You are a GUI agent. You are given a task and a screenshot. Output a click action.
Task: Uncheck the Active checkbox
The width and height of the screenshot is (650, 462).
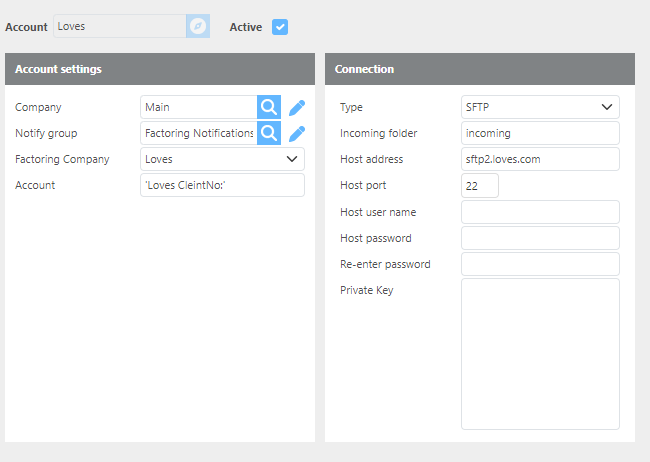click(x=280, y=27)
